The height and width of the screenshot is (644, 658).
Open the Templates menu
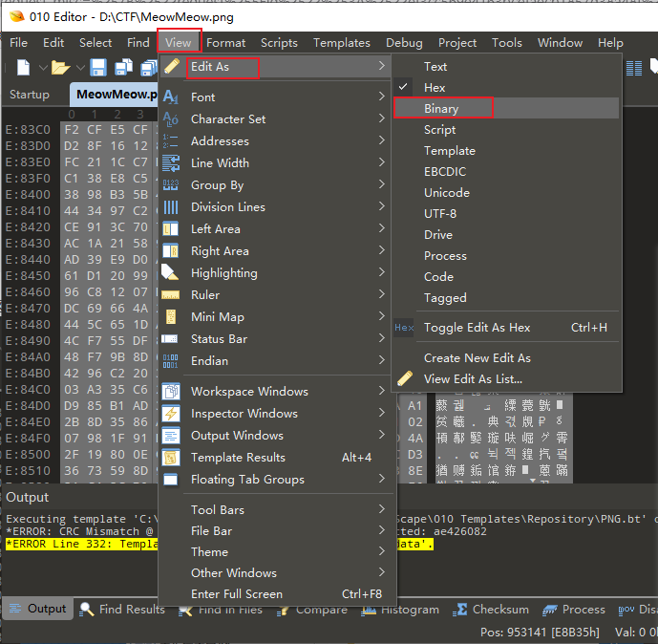pos(342,42)
